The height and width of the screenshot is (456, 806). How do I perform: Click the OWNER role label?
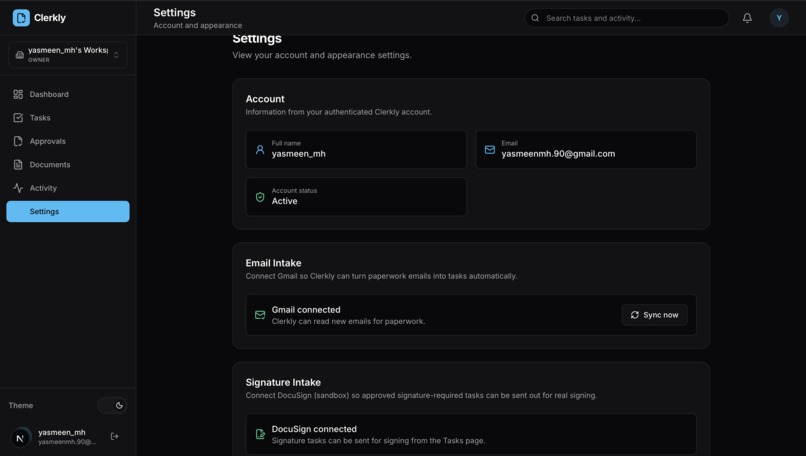click(x=39, y=60)
